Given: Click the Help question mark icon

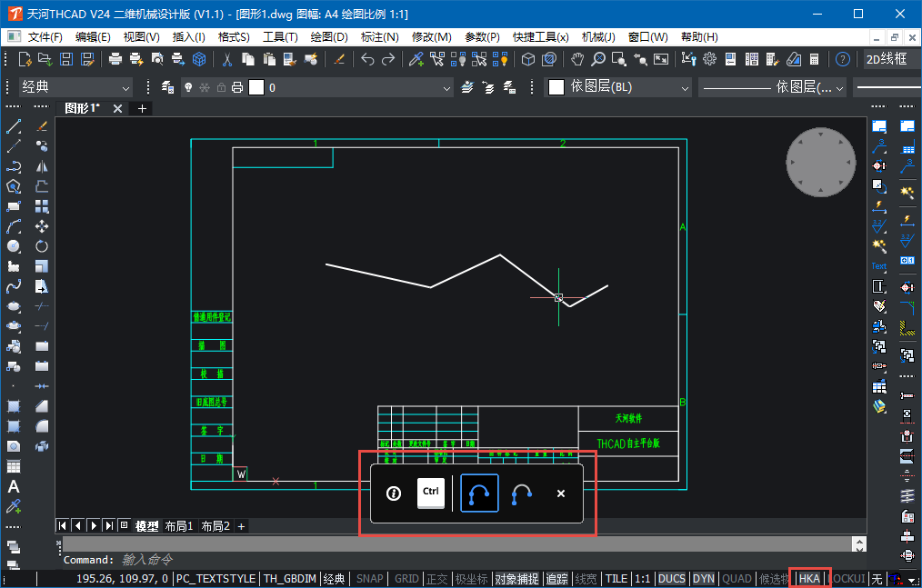Looking at the screenshot, I should 843,59.
